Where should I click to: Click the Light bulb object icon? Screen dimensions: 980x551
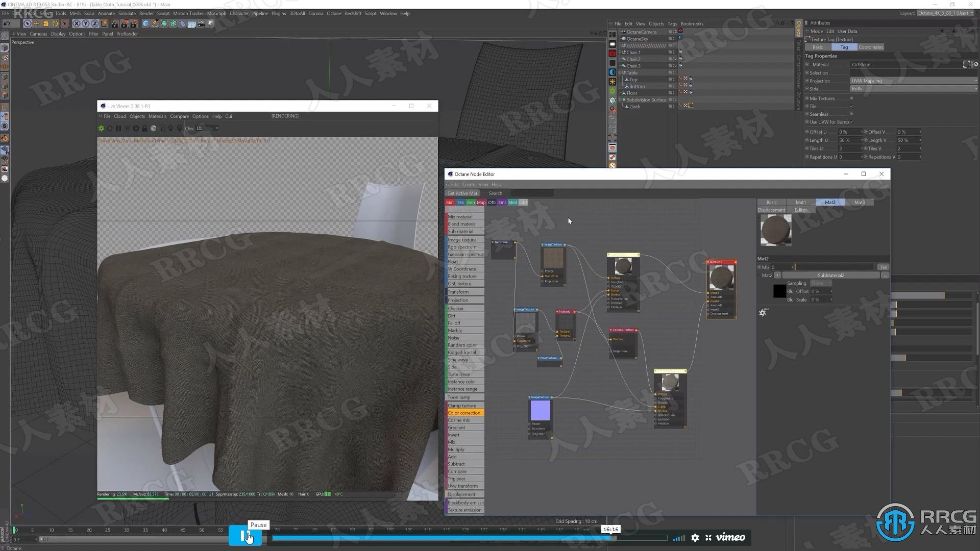point(210,23)
